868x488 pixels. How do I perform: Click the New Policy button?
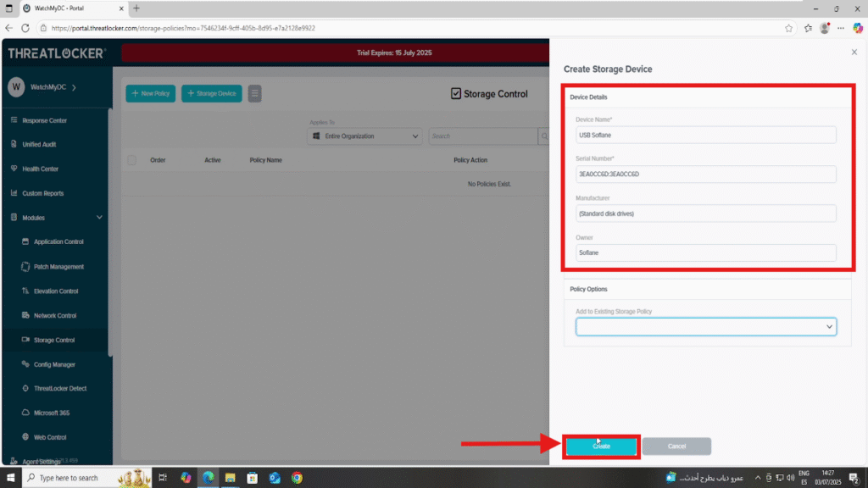point(151,93)
